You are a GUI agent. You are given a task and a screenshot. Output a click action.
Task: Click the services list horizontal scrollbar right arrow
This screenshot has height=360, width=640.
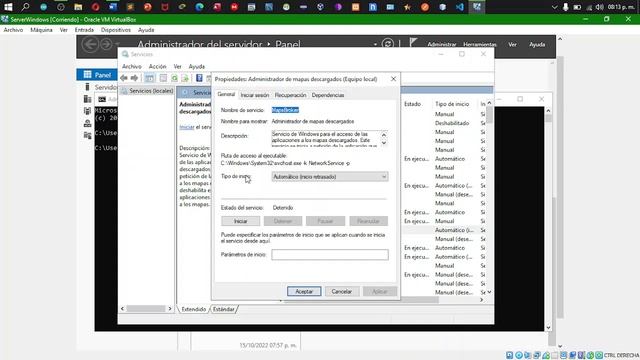click(481, 300)
